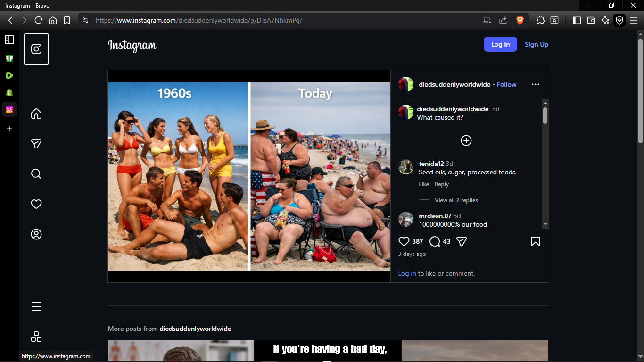Bookmark this page in the browser toolbar
The height and width of the screenshot is (362, 644).
coord(67,20)
